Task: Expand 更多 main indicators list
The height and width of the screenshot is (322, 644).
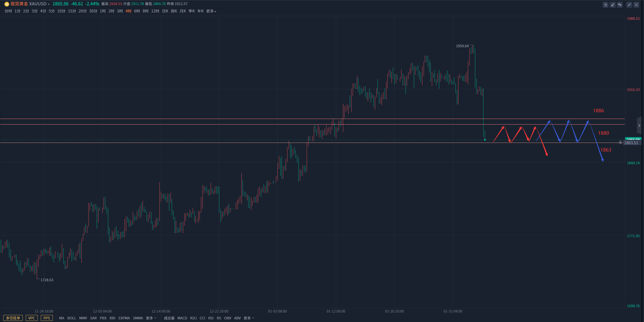Action: 151,318
